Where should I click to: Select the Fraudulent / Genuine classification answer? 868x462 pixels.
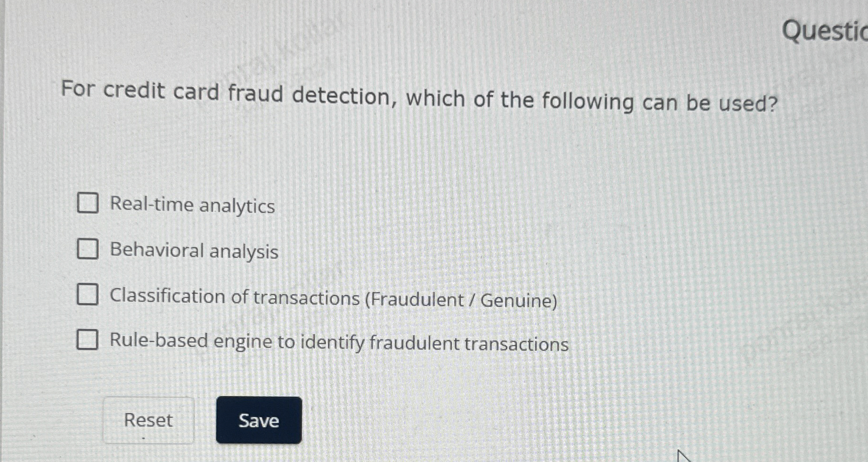88,295
